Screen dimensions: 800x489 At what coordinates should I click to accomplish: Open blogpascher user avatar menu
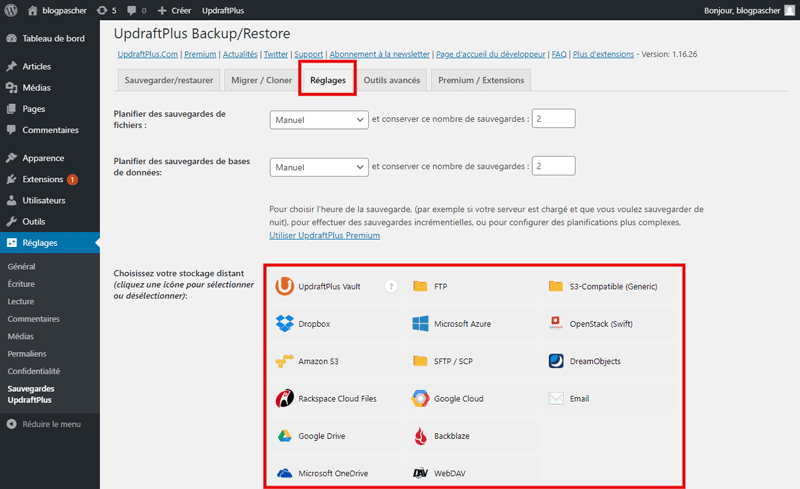789,10
